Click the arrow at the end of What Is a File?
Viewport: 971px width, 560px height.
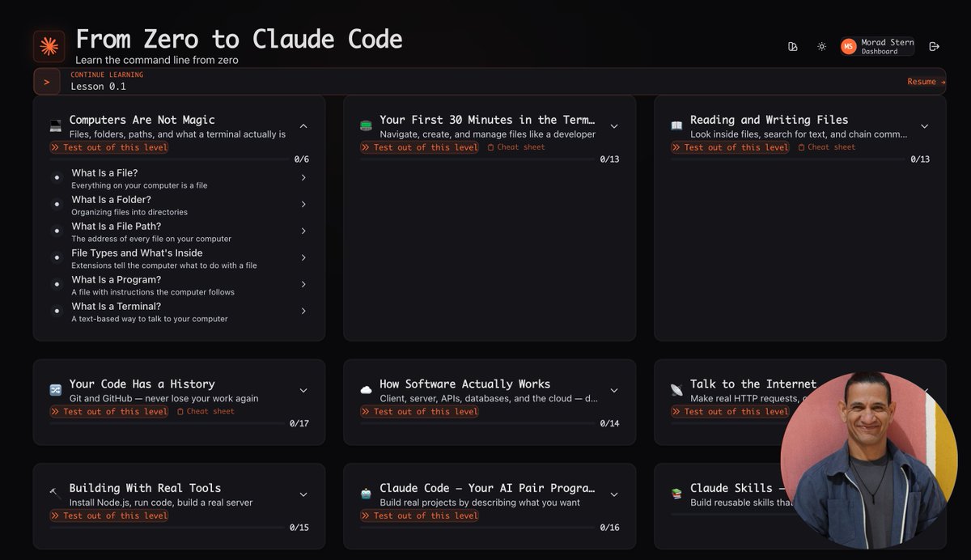[x=303, y=178]
